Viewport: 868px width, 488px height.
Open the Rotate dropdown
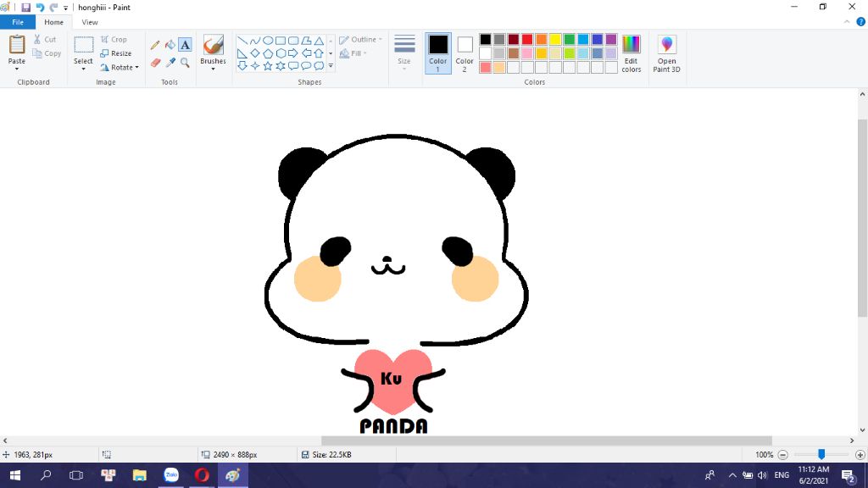tap(120, 68)
